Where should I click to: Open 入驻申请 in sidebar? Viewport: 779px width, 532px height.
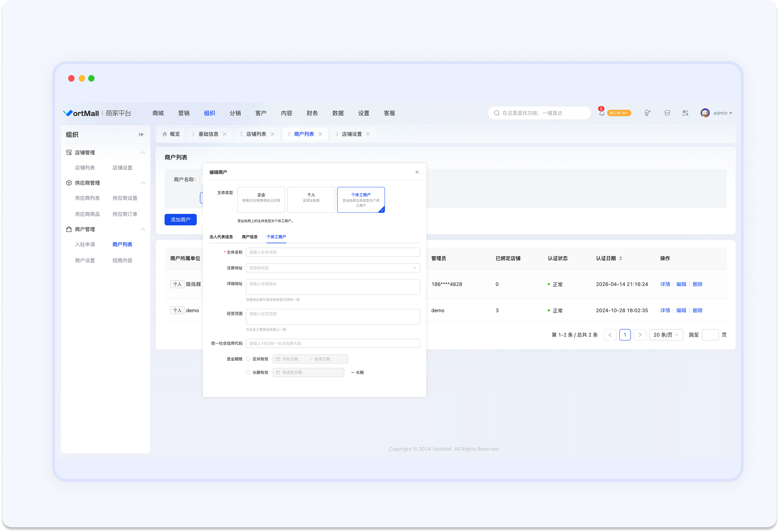tap(85, 245)
